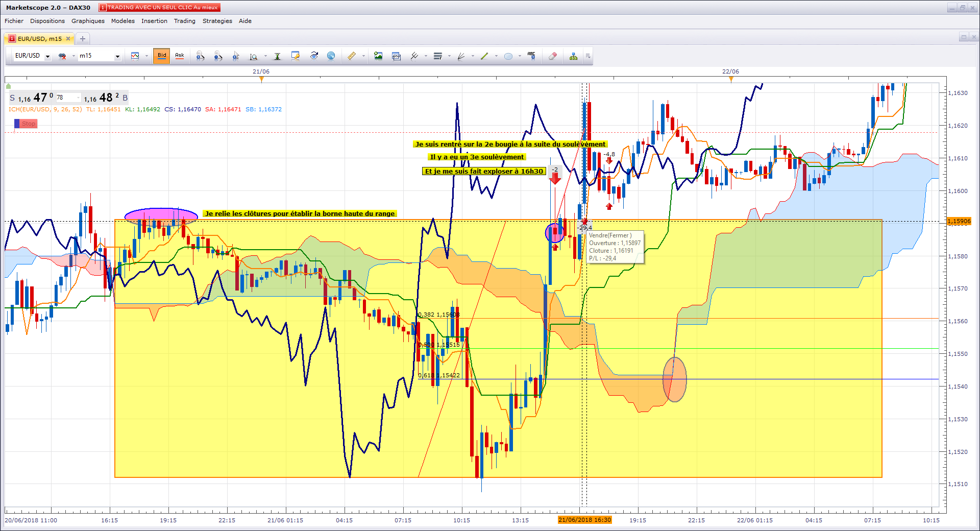Click the 1,15906 price marker on axis
This screenshot has height=531, width=980.
pos(959,221)
